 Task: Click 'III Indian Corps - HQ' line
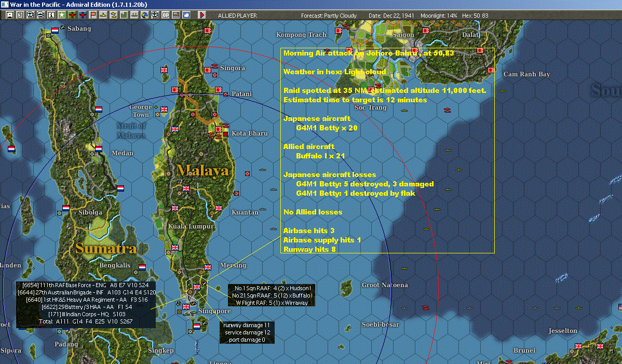[87, 314]
